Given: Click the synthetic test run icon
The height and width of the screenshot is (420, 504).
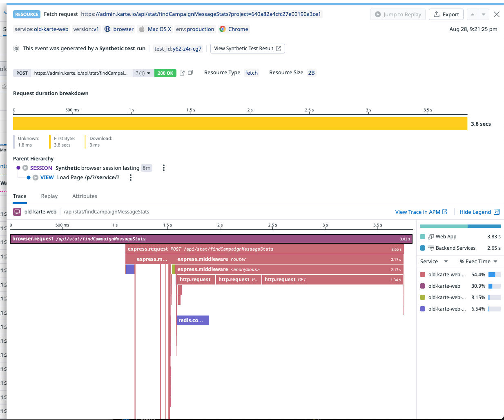Looking at the screenshot, I should [16, 49].
